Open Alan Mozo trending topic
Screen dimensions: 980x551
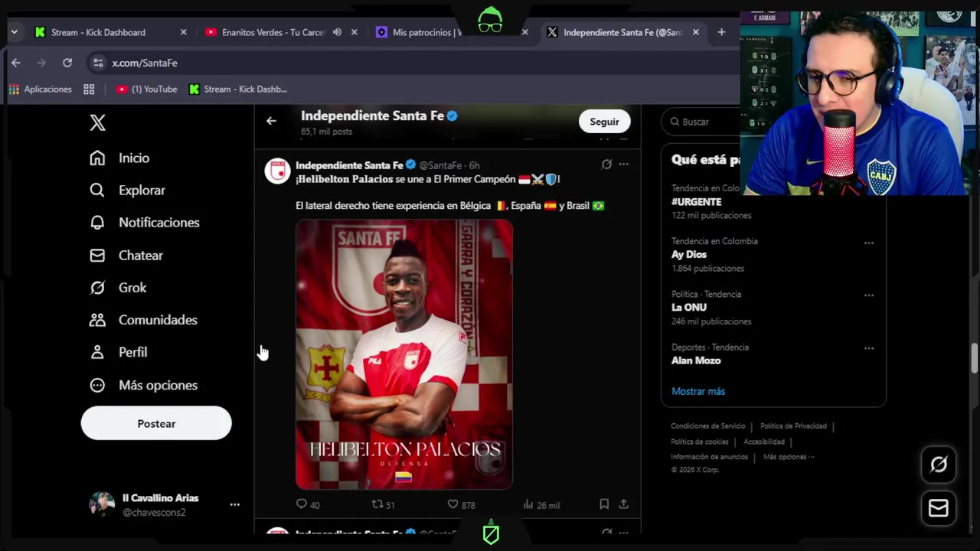click(x=696, y=360)
